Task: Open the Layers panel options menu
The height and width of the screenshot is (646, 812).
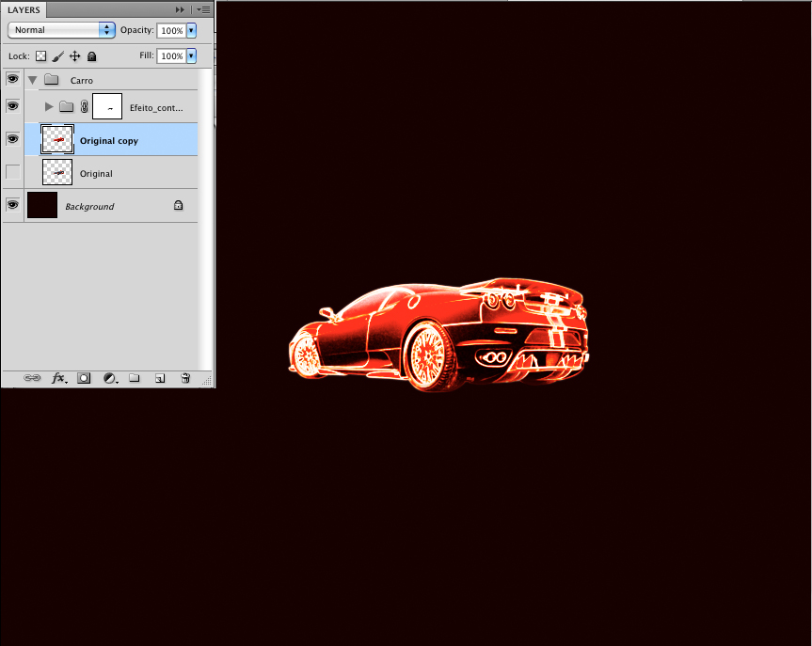Action: pyautogui.click(x=203, y=9)
